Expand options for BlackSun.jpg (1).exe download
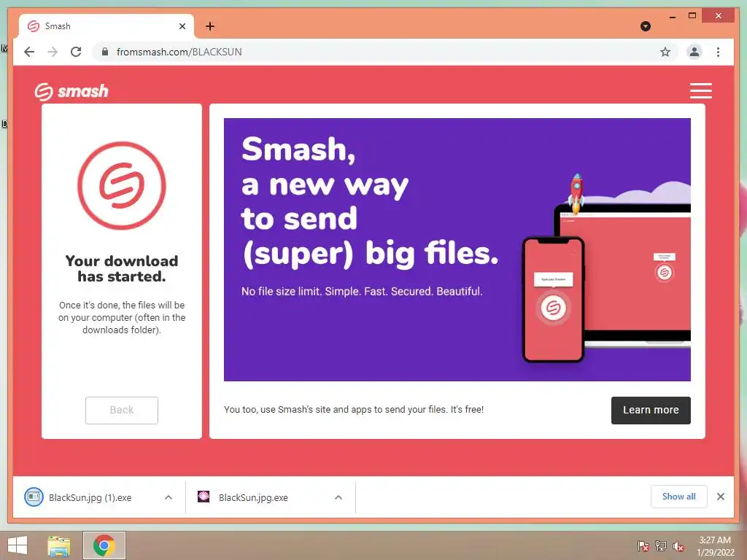The width and height of the screenshot is (747, 560). point(169,497)
